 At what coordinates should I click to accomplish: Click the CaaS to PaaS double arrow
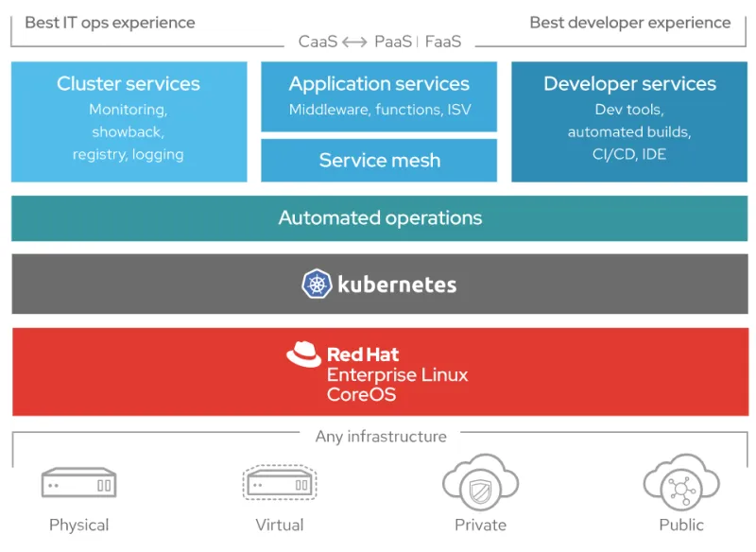tap(354, 43)
